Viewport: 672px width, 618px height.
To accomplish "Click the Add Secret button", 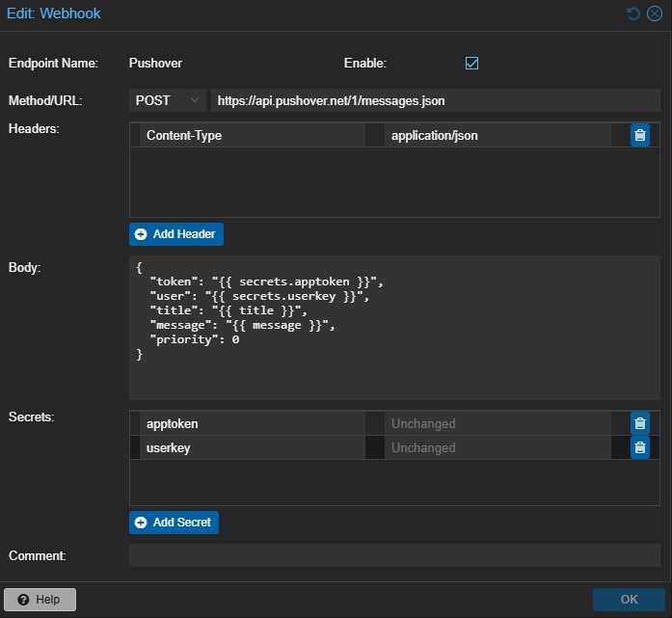I will (174, 523).
